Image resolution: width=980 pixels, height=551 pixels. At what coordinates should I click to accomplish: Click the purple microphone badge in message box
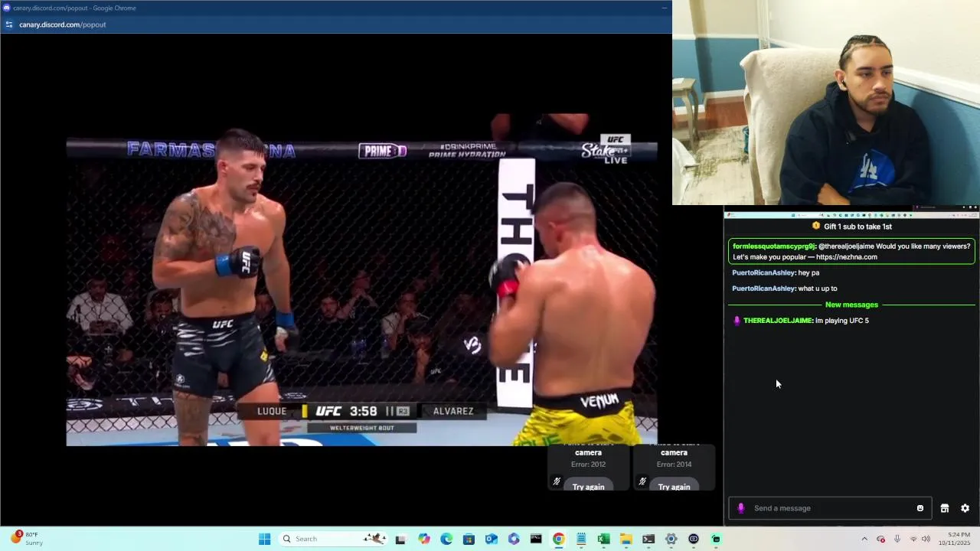pos(740,508)
